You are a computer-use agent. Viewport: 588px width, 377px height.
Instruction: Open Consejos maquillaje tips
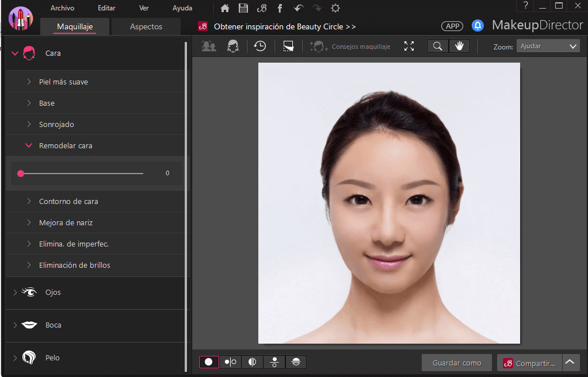pyautogui.click(x=350, y=47)
